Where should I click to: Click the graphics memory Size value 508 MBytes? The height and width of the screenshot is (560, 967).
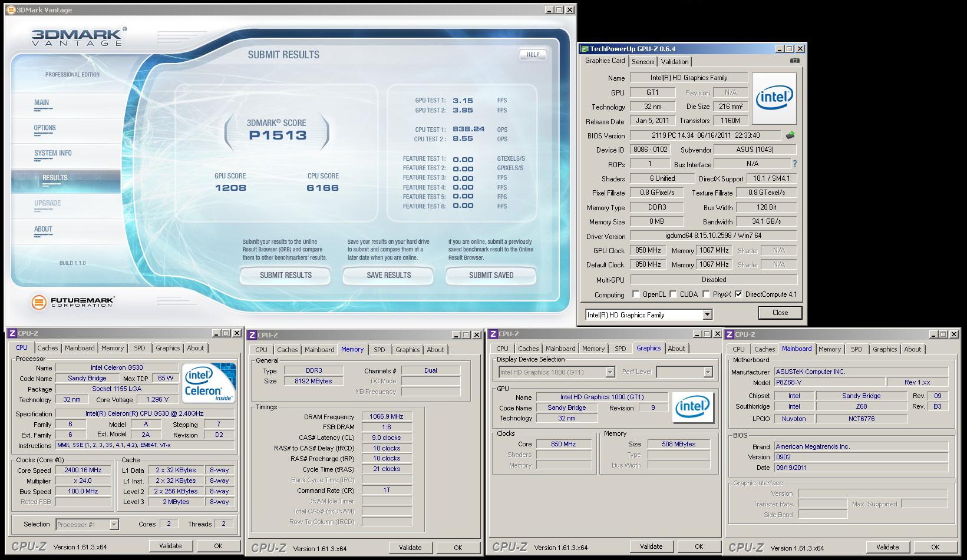(x=678, y=444)
